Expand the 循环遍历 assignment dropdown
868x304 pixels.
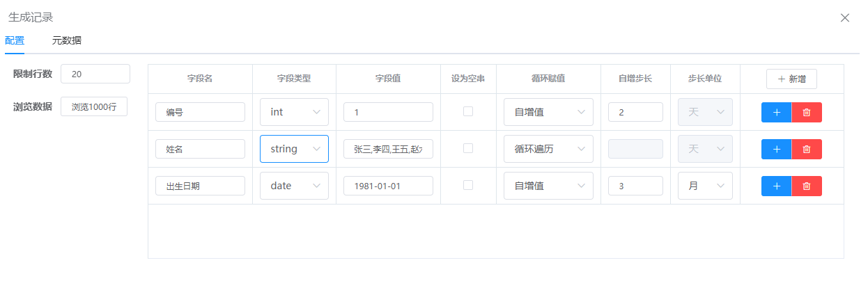pos(548,149)
